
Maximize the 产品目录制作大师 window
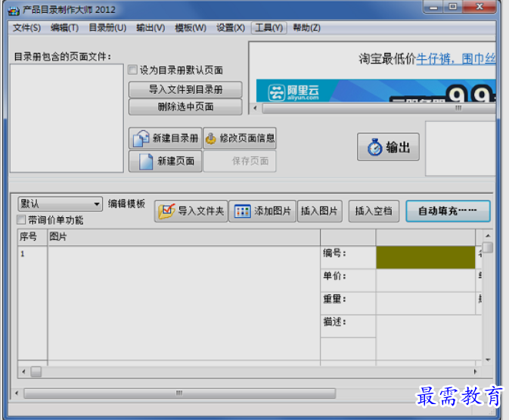(453, 7)
